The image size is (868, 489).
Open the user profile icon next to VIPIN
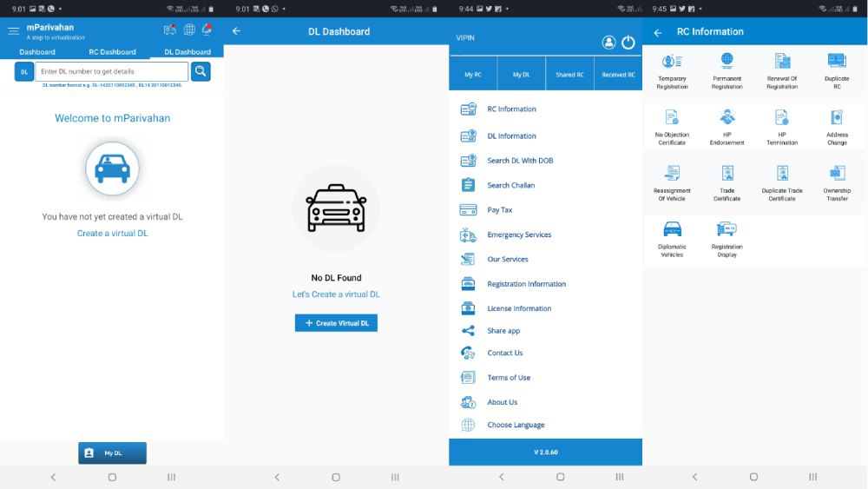tap(608, 42)
